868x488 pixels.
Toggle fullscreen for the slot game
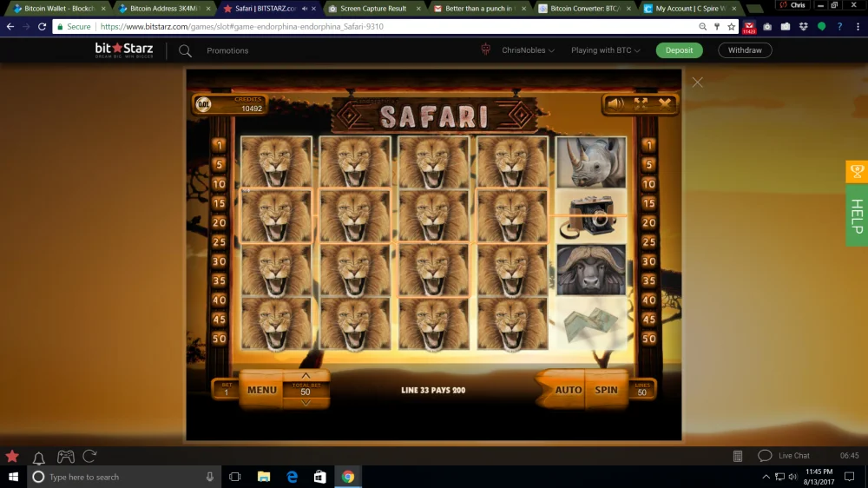point(641,103)
